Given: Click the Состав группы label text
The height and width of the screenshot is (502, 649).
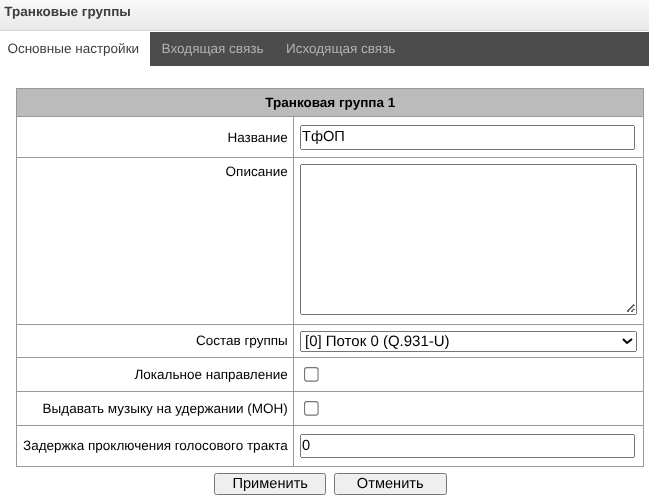Looking at the screenshot, I should pos(241,341).
